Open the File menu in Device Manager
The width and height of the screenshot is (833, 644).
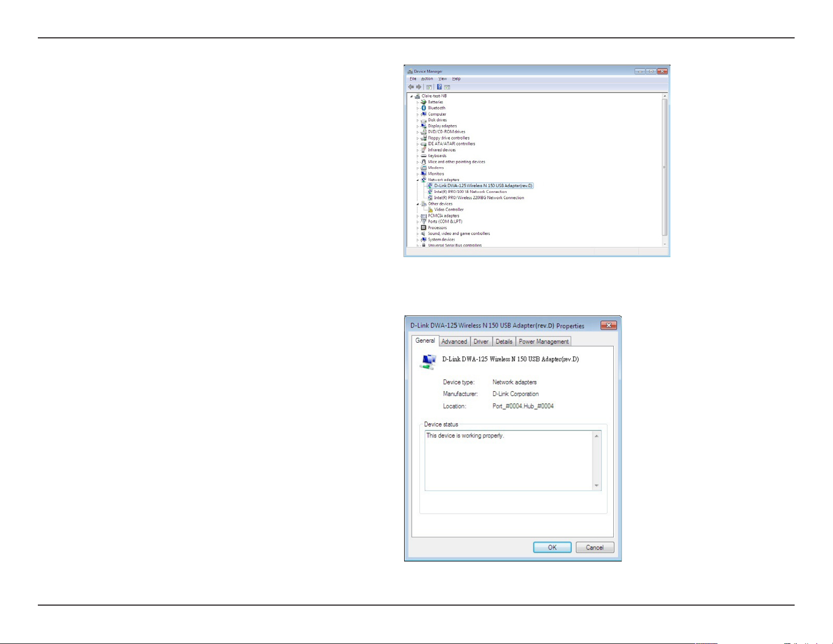[x=413, y=79]
